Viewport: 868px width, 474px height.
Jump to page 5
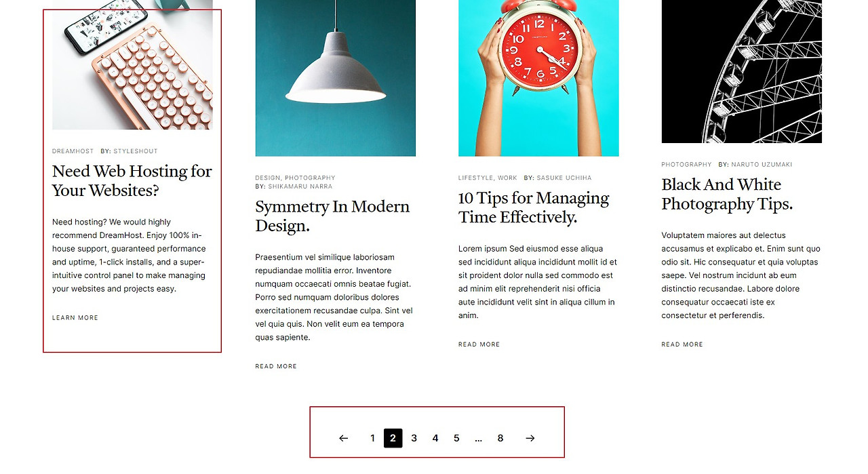456,438
